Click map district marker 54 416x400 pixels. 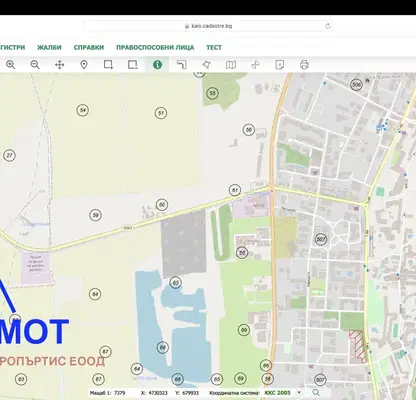pos(83,110)
